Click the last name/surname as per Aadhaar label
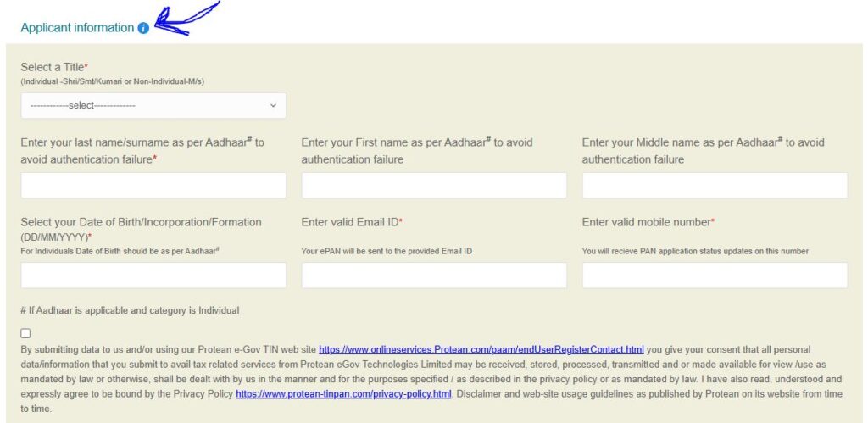868x423 pixels. 142,142
